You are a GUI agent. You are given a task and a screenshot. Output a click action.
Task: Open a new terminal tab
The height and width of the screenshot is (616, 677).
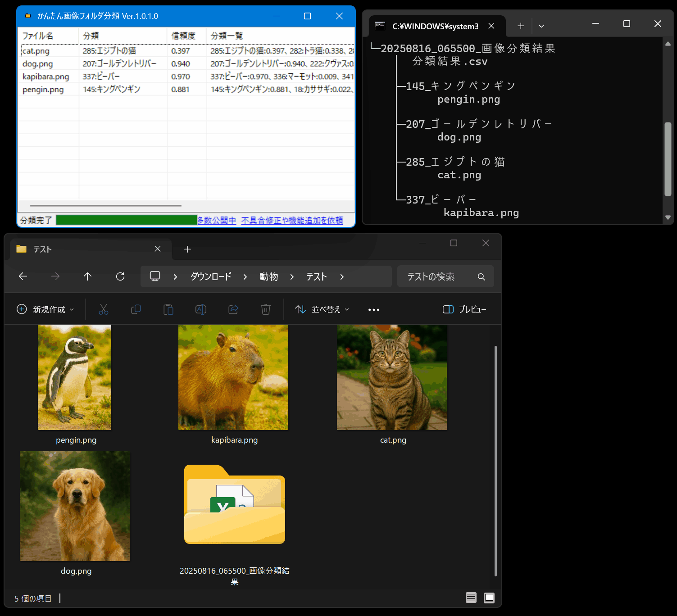(x=521, y=26)
